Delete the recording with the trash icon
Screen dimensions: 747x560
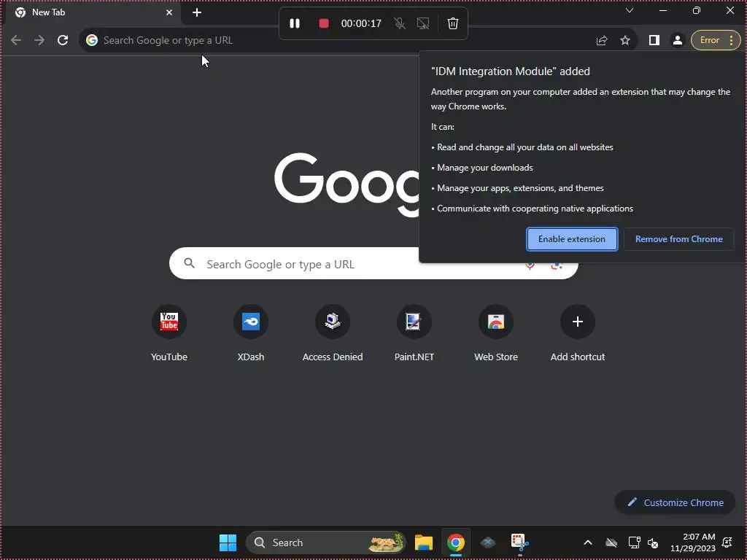point(453,23)
